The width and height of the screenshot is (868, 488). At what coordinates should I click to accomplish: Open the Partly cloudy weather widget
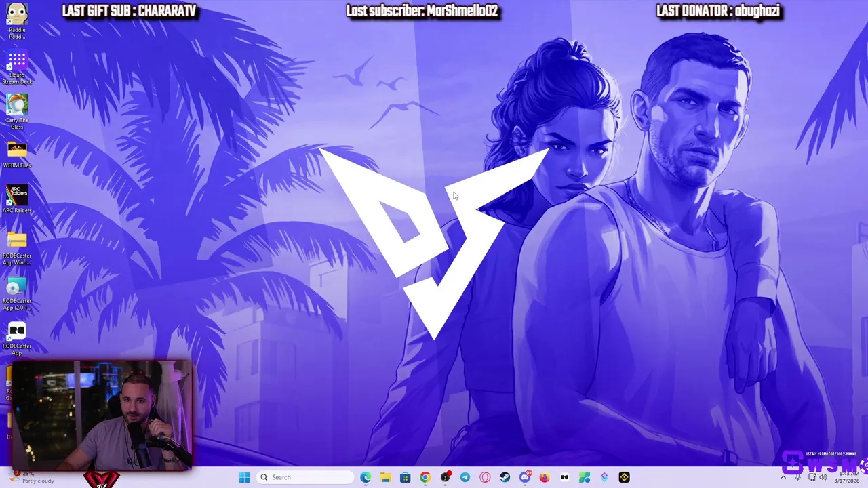pos(31,477)
